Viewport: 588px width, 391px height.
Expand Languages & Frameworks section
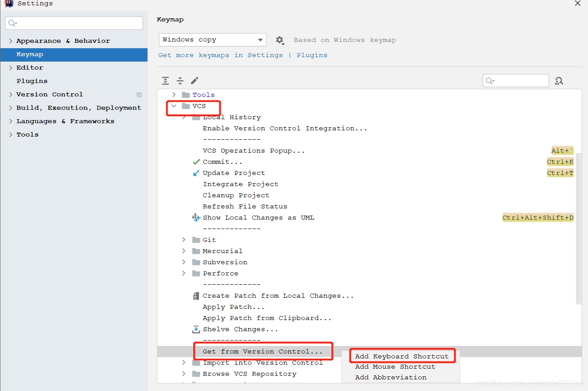(11, 121)
